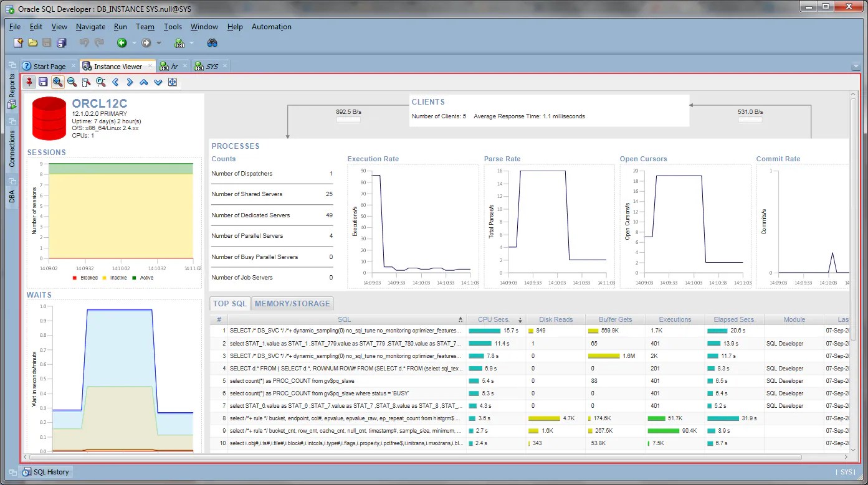Select the 'select count(*) as PROC_COUNT from gv$pq_slave' row 5
Screen dimensions: 868x485
click(x=530, y=381)
